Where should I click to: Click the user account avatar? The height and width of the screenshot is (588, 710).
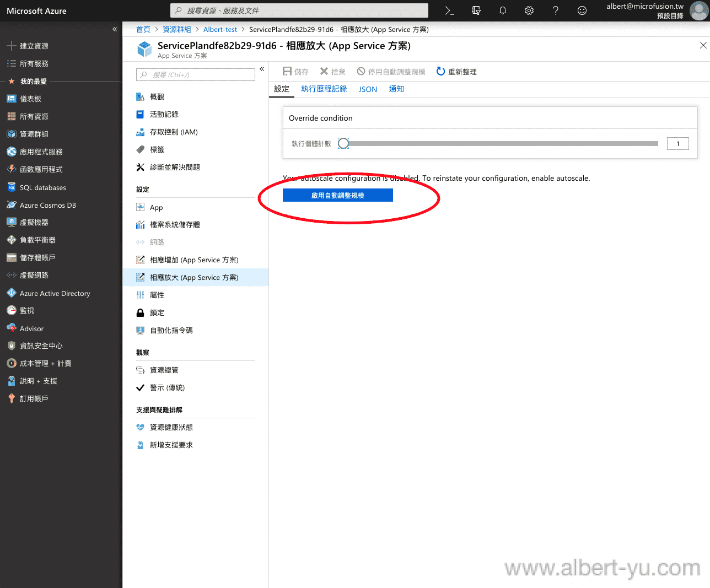pyautogui.click(x=698, y=10)
